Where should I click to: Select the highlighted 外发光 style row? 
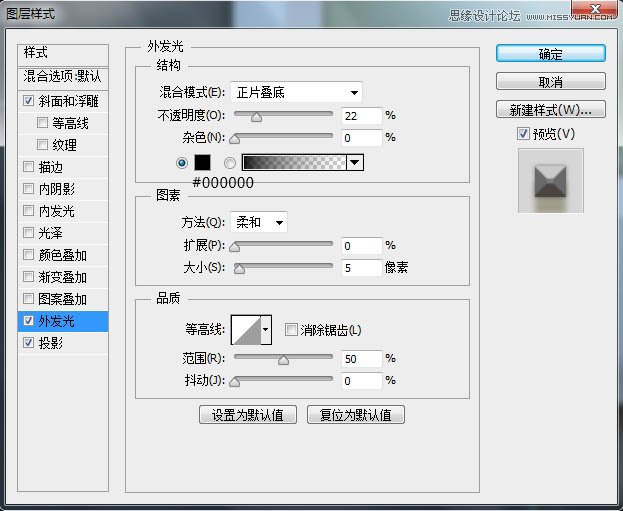63,321
